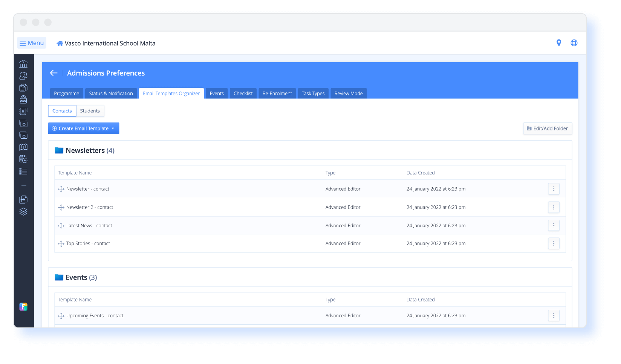Open options menu for Top Stories row

click(x=554, y=244)
